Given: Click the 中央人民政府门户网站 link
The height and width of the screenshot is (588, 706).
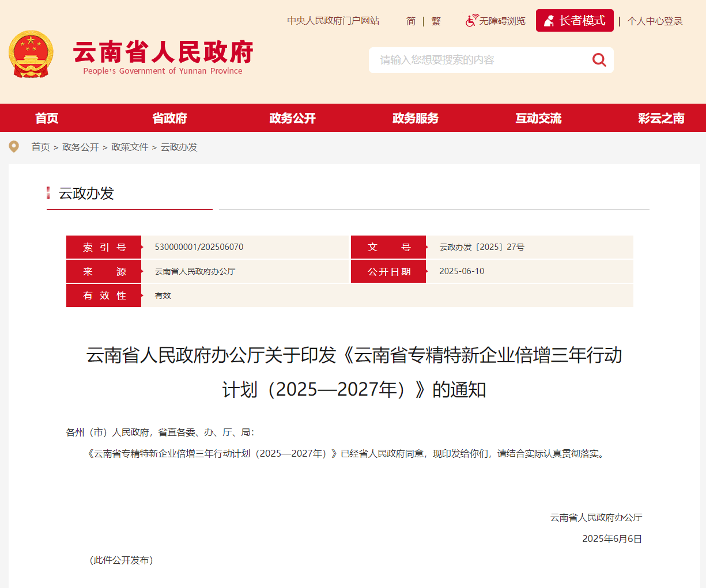Looking at the screenshot, I should point(333,21).
